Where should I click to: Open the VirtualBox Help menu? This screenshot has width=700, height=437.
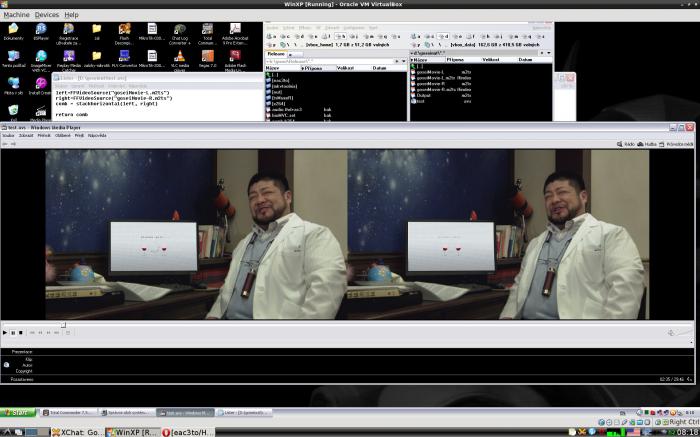(71, 15)
